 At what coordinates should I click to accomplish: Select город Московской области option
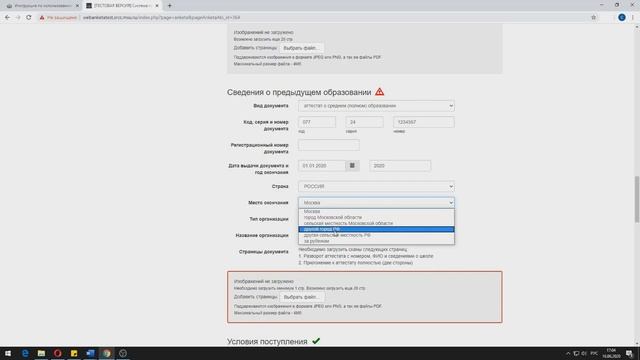[376, 218]
